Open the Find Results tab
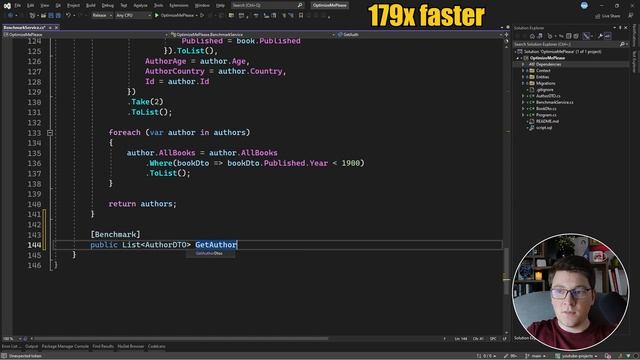This screenshot has height=360, width=640. [x=103, y=347]
